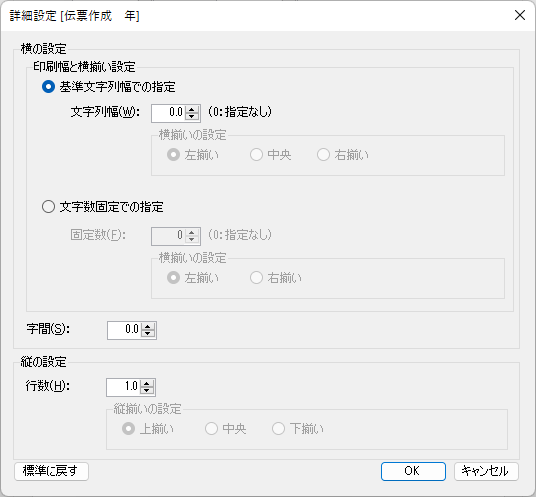
Task: Click the キャンセル button
Action: (486, 471)
